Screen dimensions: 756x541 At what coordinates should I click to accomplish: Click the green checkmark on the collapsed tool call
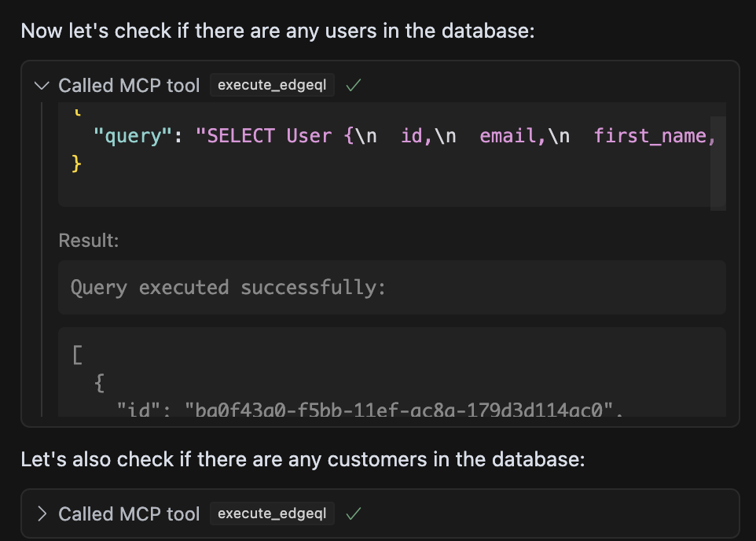point(354,513)
